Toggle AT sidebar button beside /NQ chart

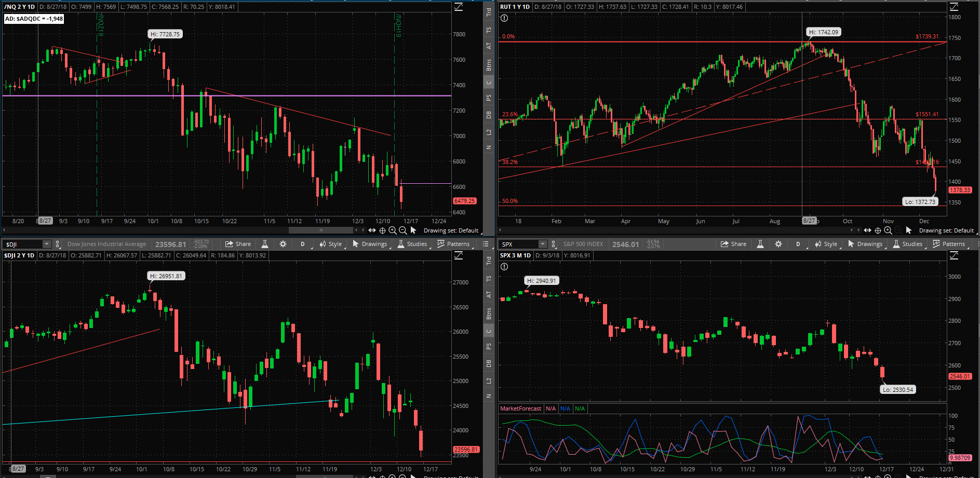point(489,46)
